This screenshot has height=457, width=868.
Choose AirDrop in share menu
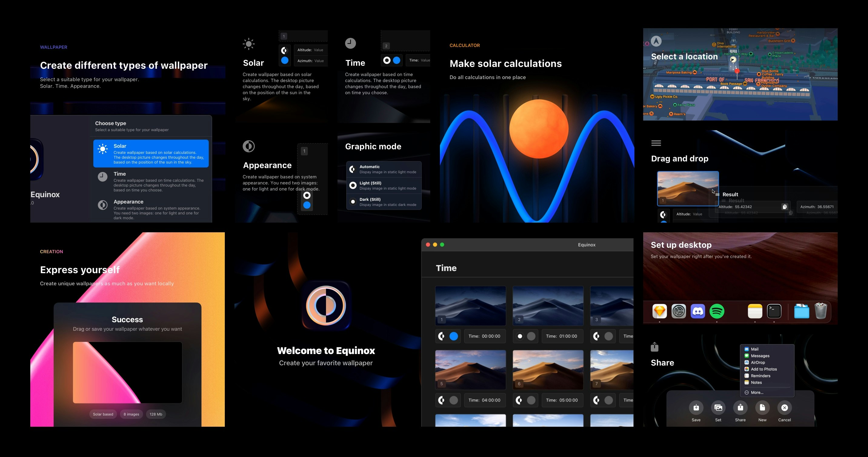click(x=757, y=363)
